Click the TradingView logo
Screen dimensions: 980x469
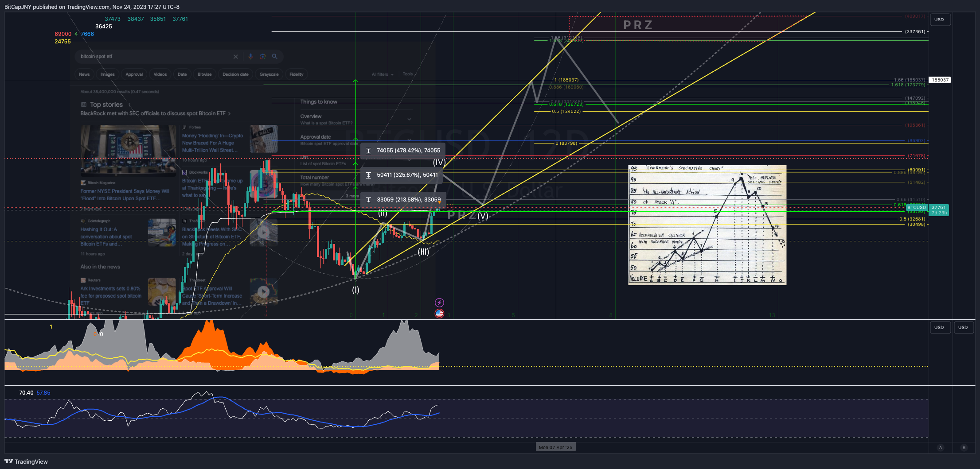26,461
